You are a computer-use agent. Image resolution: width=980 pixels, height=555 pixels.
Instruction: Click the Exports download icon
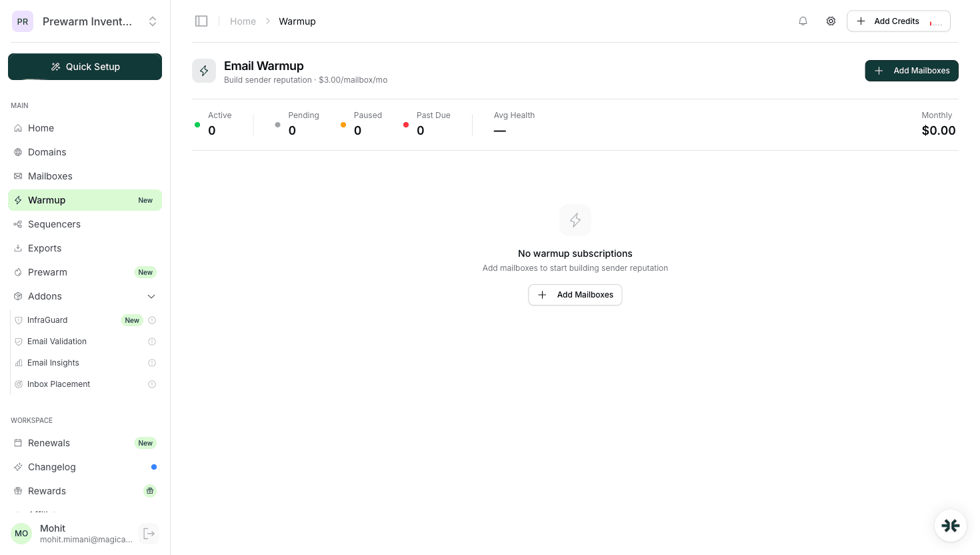click(x=17, y=247)
